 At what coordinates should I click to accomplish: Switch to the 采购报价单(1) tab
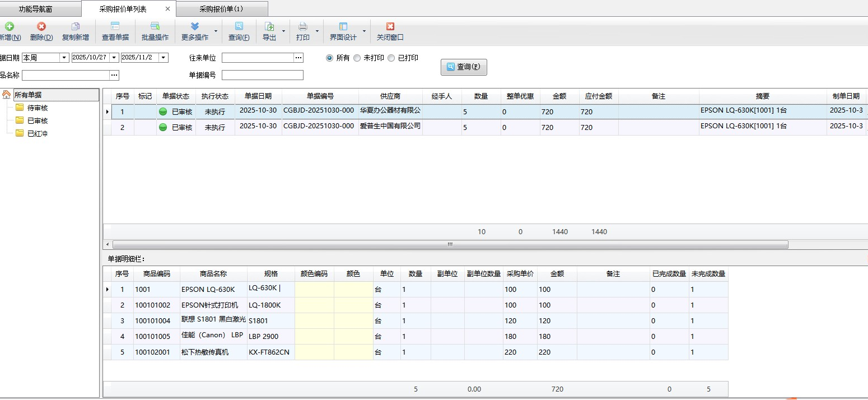[221, 9]
